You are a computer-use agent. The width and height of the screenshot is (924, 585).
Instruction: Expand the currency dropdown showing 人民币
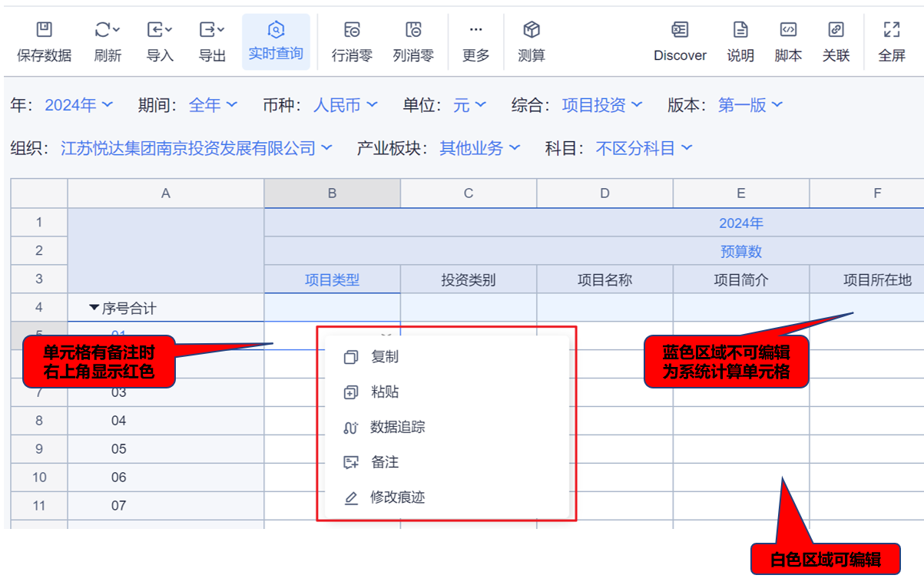pyautogui.click(x=345, y=105)
